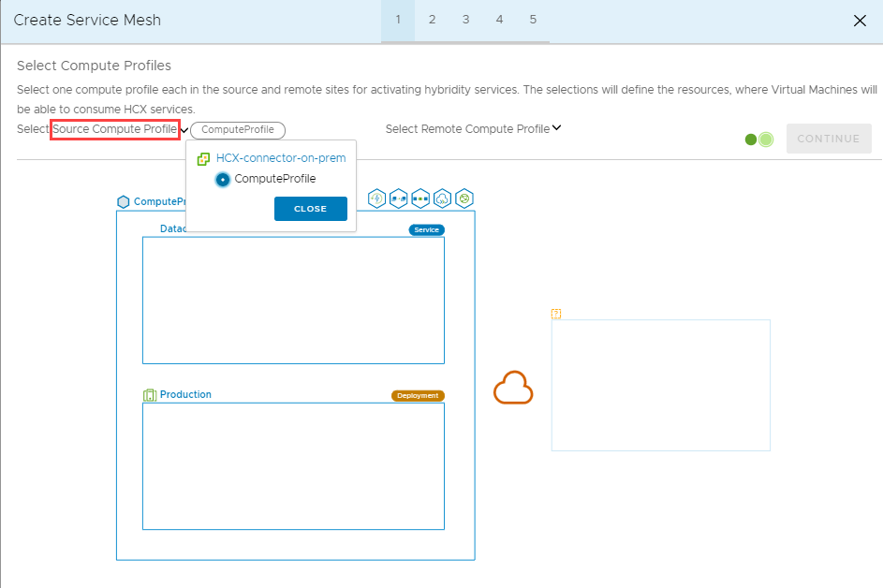Switch to step 2 of the wizard
This screenshot has width=883, height=588.
pos(432,19)
